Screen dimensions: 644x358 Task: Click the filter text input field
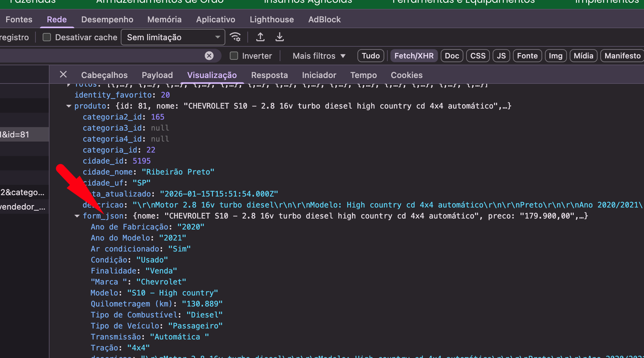tap(103, 56)
